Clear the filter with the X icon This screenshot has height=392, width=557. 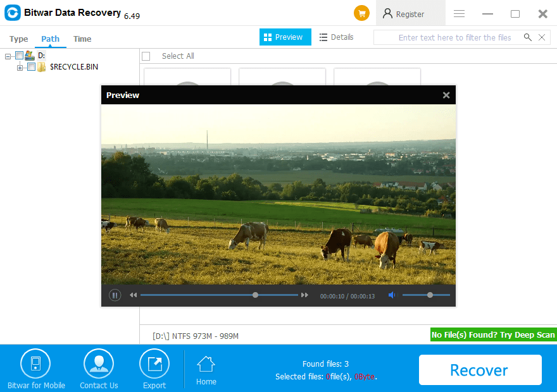coord(542,37)
